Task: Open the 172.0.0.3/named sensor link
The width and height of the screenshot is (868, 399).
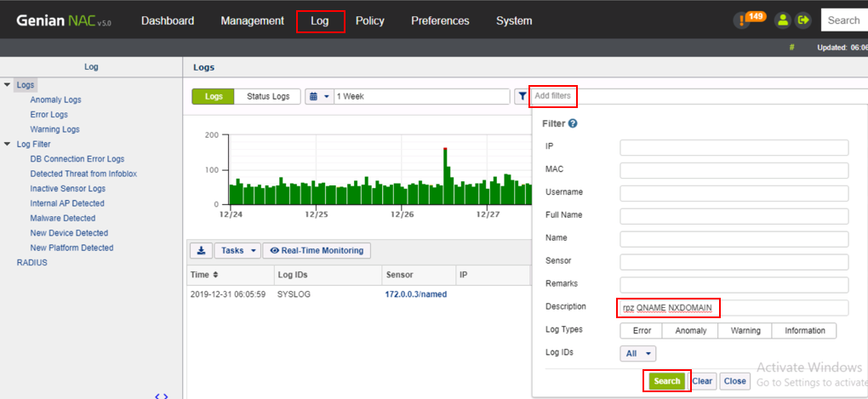Action: pos(416,294)
